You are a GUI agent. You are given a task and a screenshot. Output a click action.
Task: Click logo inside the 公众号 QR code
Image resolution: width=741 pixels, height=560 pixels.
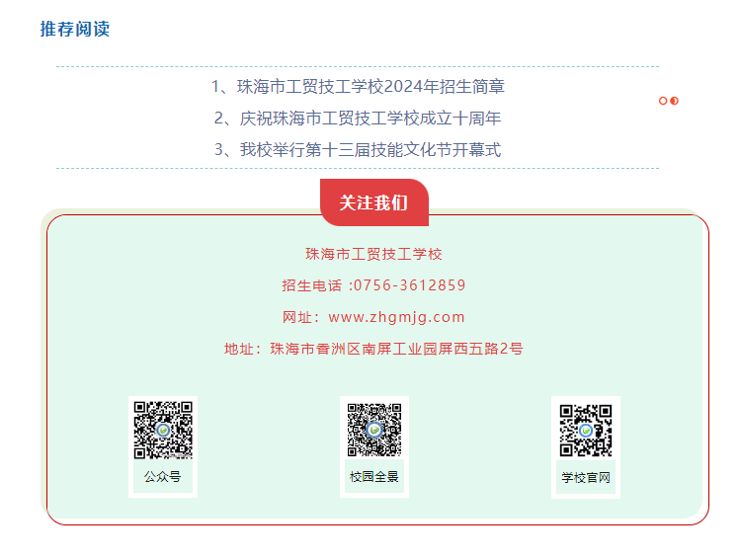pos(163,430)
